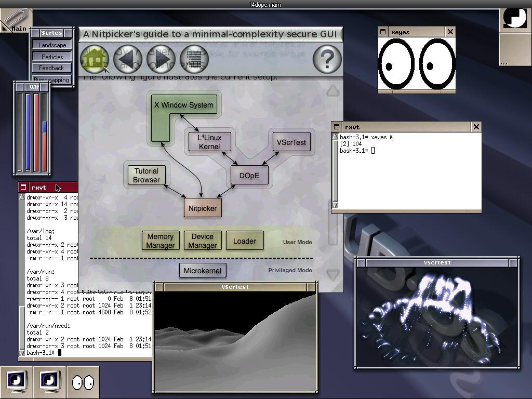This screenshot has height=399, width=532.
Task: Launch the Landscape demo
Action: (52, 45)
